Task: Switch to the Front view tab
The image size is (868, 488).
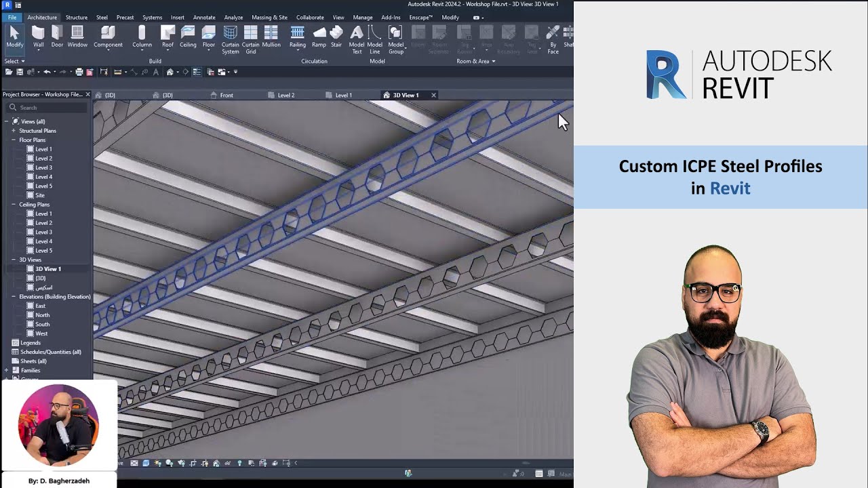Action: (226, 95)
